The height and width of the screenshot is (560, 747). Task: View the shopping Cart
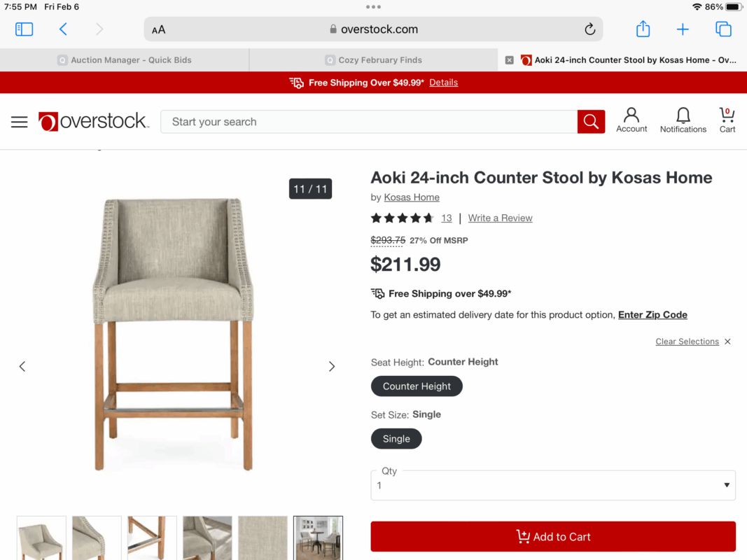click(x=727, y=120)
